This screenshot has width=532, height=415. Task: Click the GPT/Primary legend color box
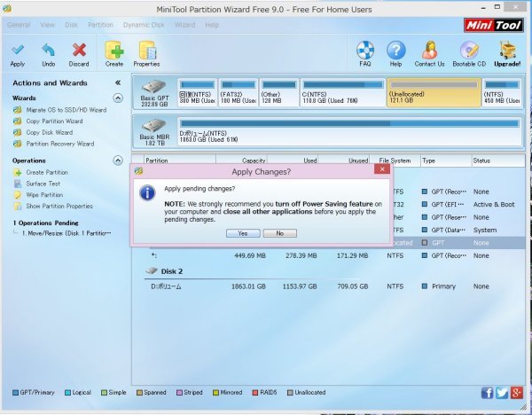[15, 393]
